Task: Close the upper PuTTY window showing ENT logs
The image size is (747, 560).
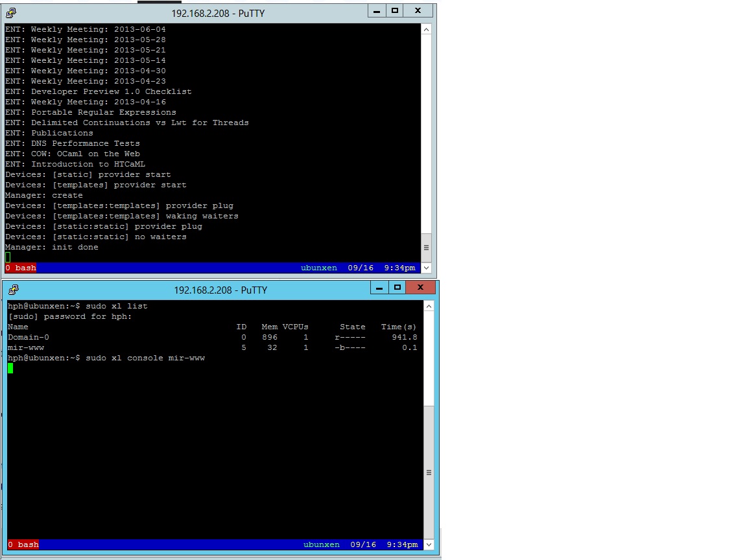Action: tap(418, 11)
